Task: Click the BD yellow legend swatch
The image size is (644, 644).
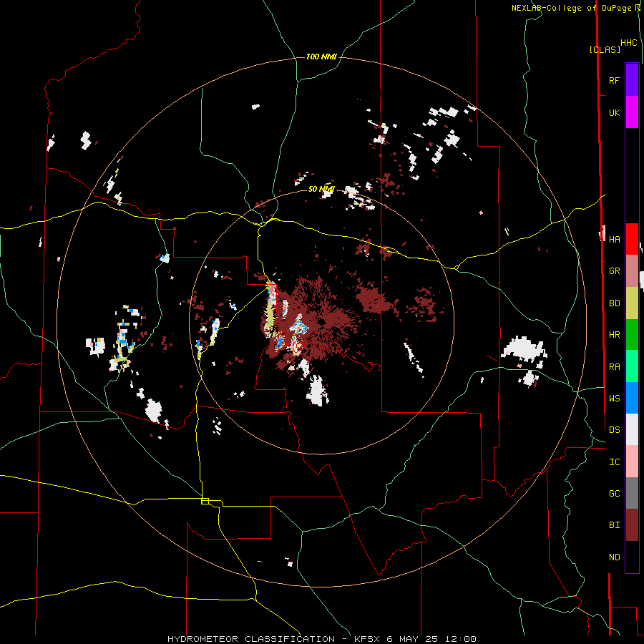Action: point(632,303)
